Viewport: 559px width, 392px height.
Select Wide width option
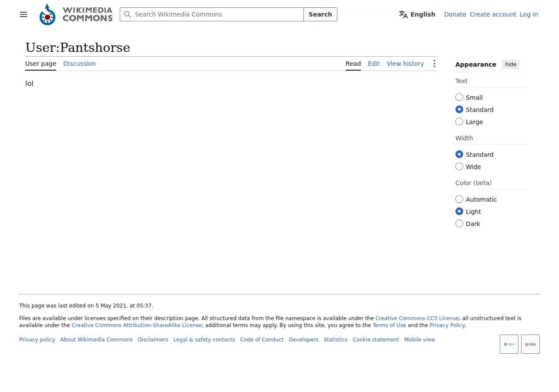[x=459, y=166]
